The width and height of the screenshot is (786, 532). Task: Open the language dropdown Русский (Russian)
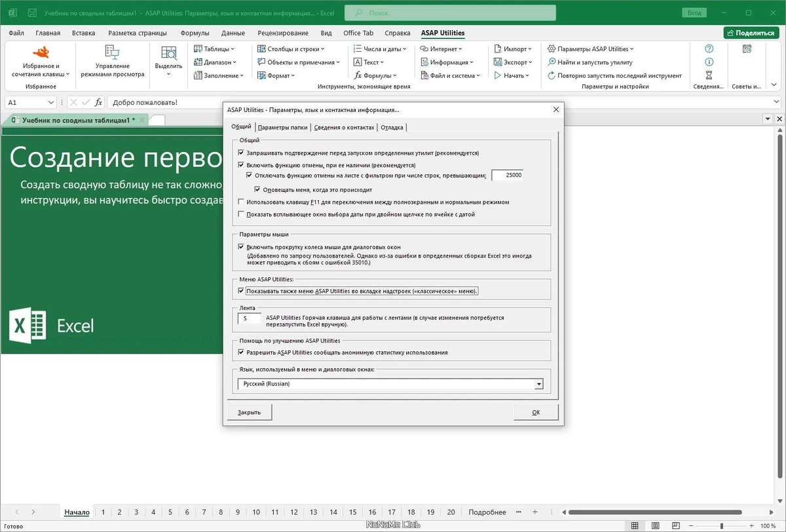pos(391,384)
